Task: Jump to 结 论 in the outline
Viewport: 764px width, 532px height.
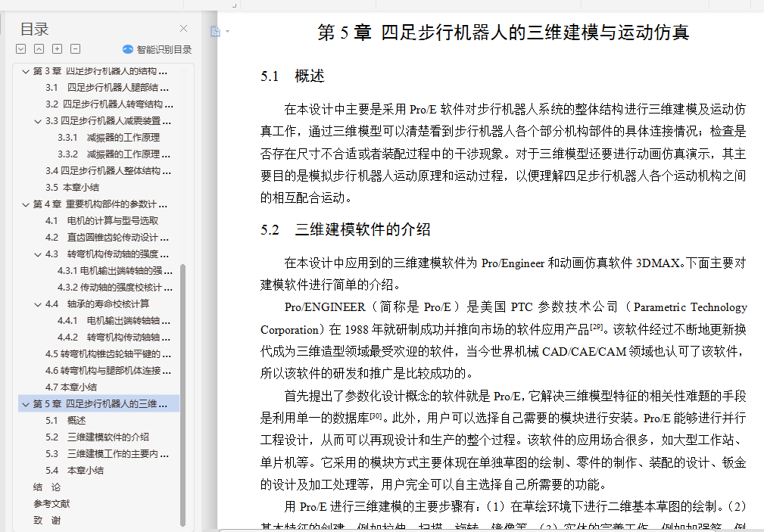Action: [x=47, y=487]
